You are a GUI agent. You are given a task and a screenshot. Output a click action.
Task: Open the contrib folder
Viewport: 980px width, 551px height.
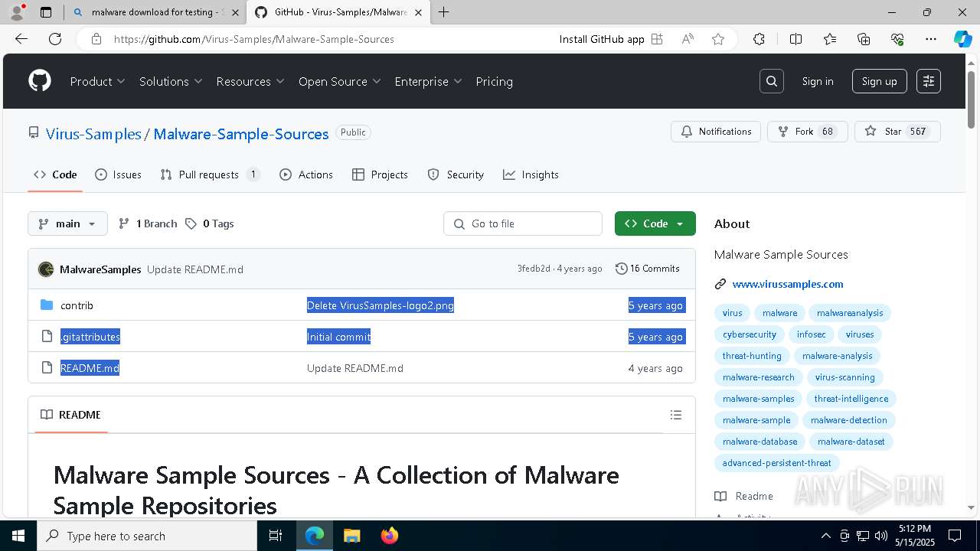(x=77, y=305)
